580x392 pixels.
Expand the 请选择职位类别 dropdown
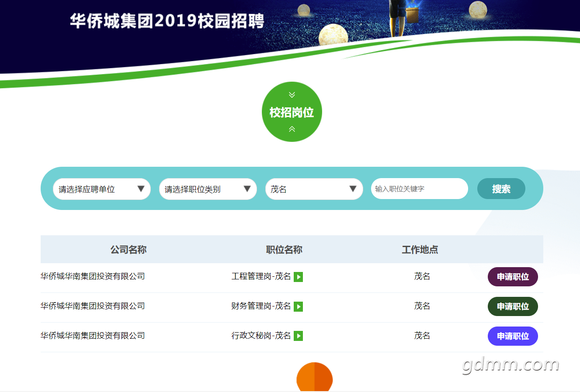click(208, 189)
